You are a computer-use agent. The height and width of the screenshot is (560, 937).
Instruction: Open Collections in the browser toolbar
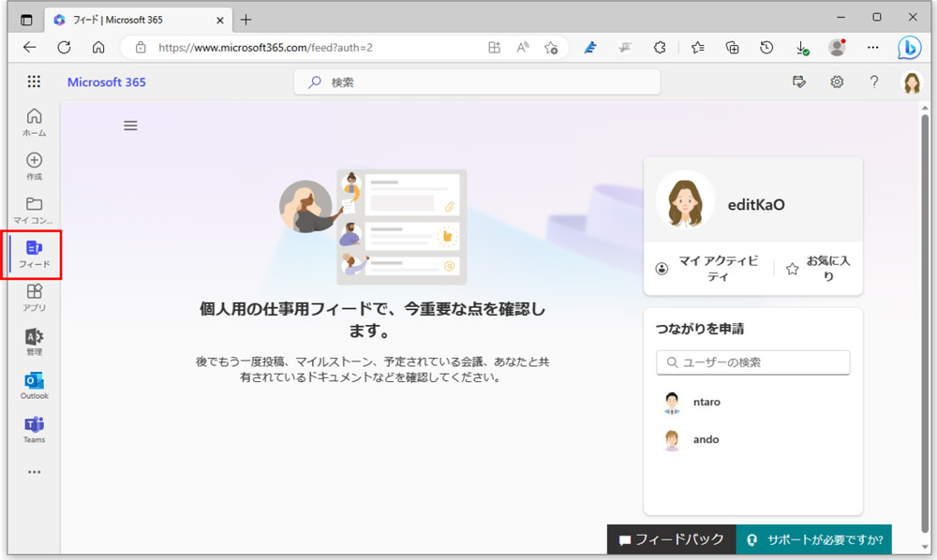click(732, 48)
